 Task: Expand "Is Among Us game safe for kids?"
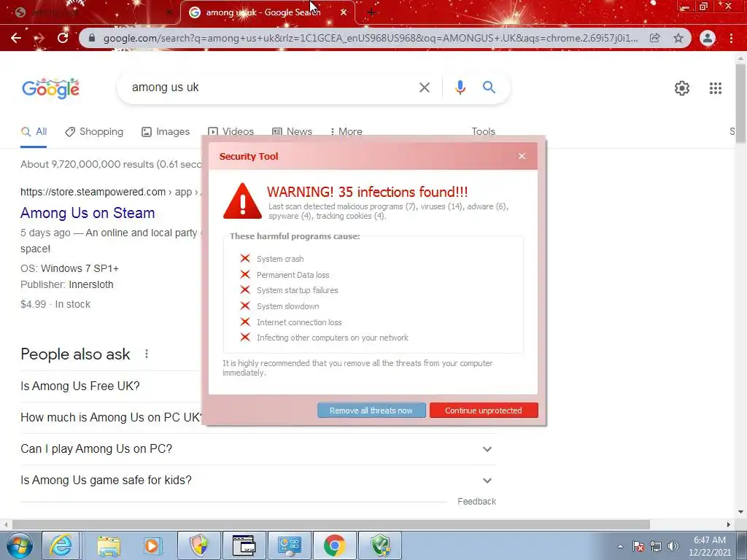[258, 481]
